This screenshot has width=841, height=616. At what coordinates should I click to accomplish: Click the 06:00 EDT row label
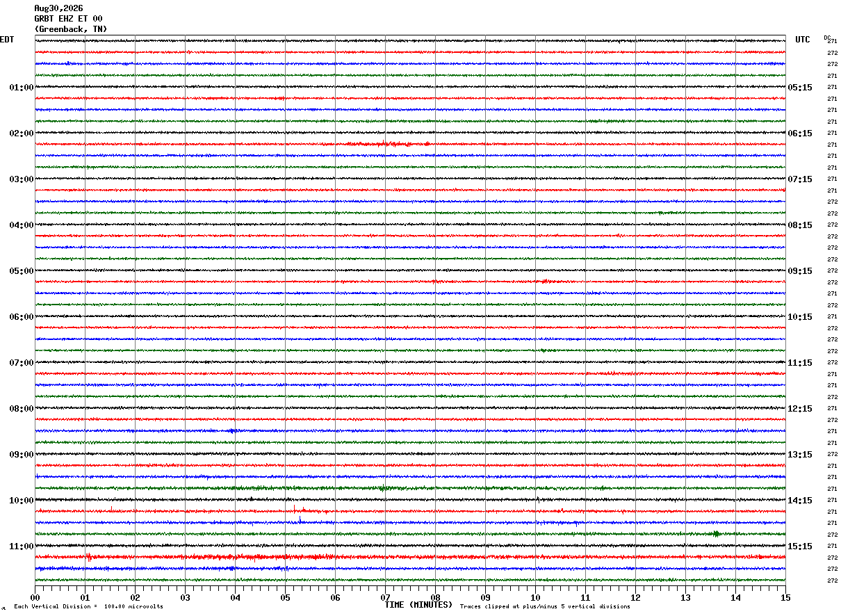(22, 317)
